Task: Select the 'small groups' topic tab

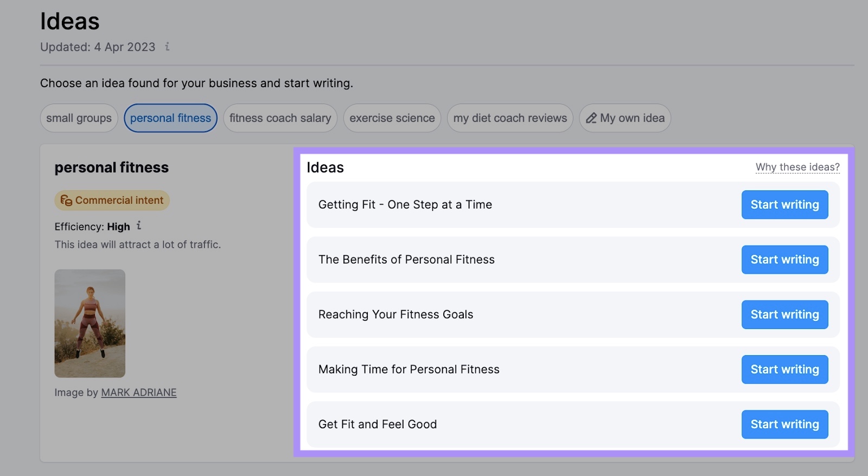Action: coord(79,118)
